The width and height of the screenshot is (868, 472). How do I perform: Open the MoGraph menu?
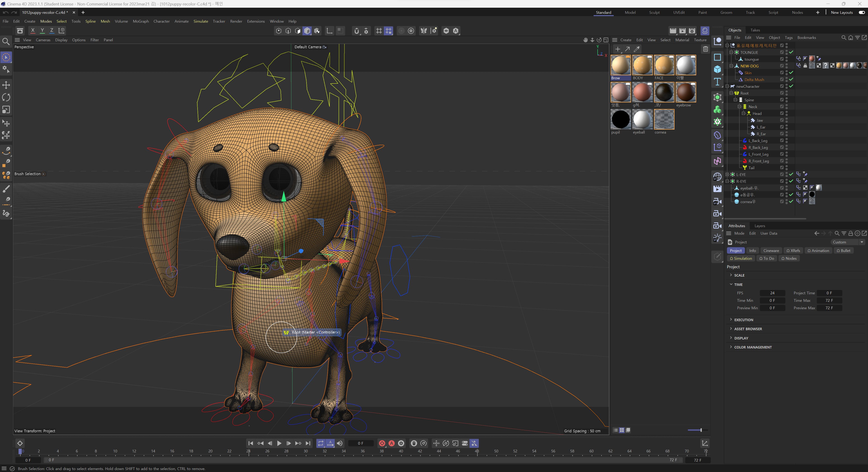pos(141,21)
